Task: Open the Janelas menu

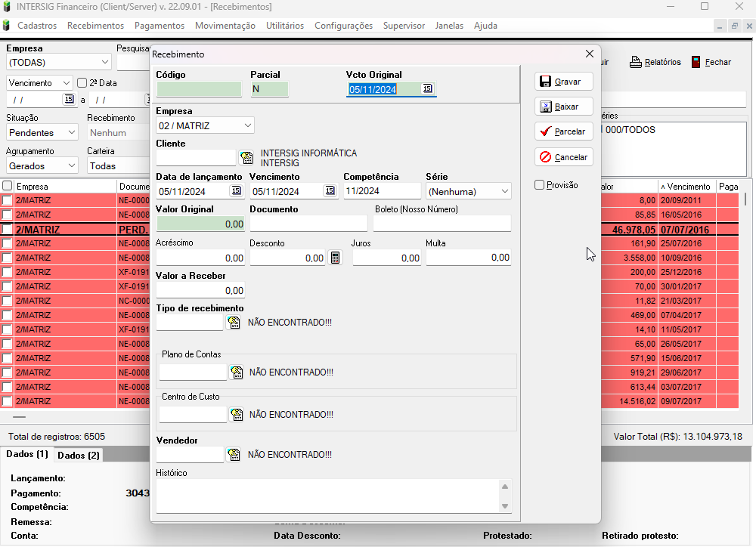Action: 449,26
